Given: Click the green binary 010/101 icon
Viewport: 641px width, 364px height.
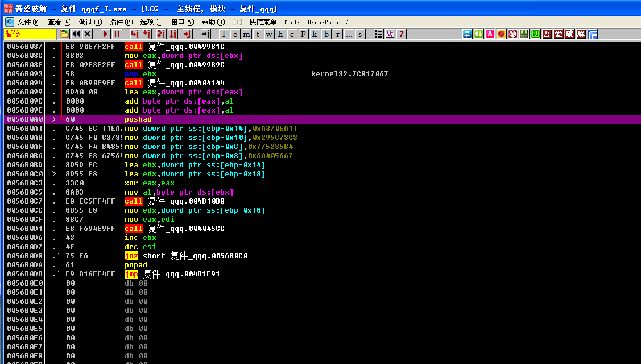Looking at the screenshot, I should [x=524, y=34].
